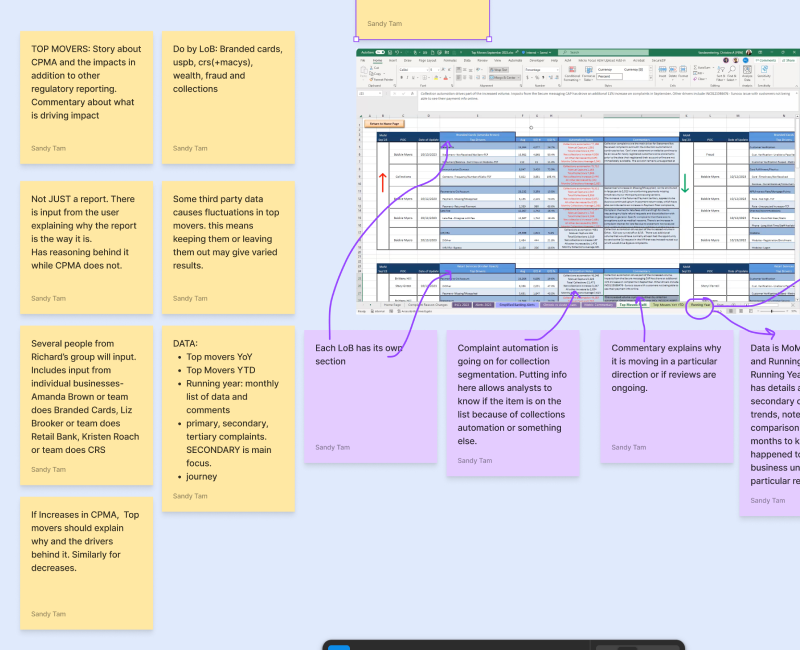Select the purple 'Complaint automation is going on' note
800x650 pixels.
513,404
